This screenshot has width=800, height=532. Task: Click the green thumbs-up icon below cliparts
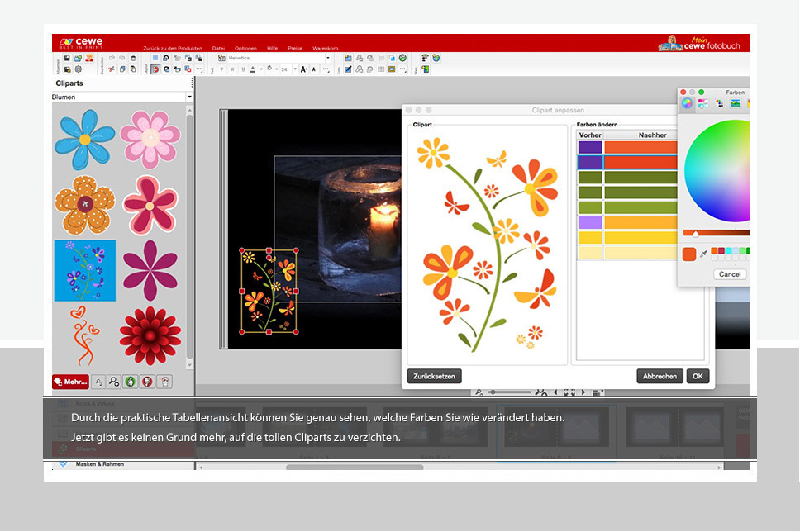(131, 382)
